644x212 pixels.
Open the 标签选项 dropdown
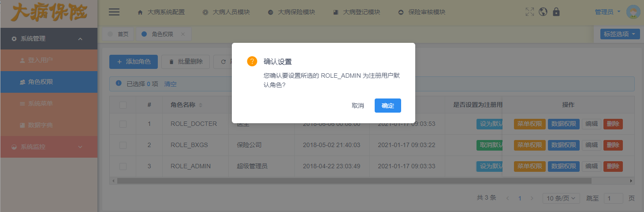(620, 34)
